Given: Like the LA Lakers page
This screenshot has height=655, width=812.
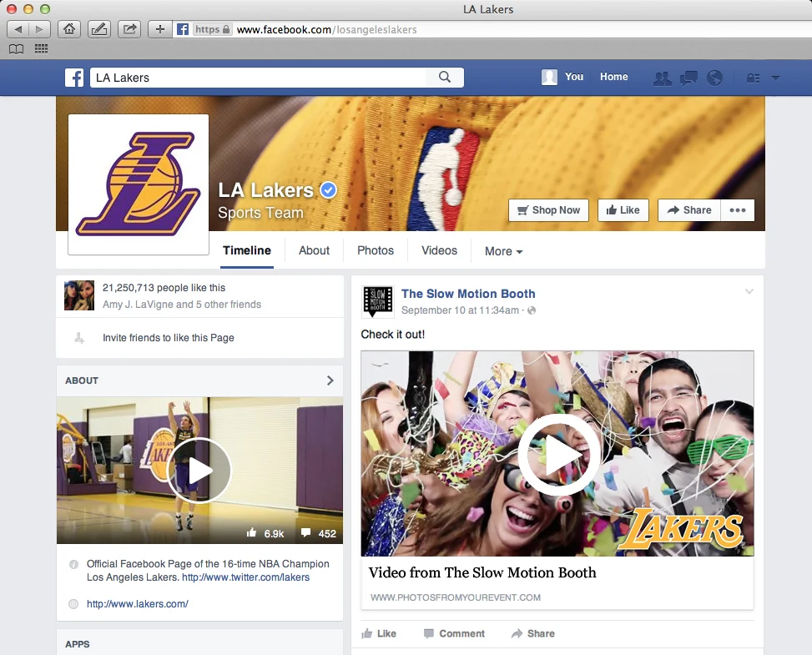Looking at the screenshot, I should pos(623,210).
